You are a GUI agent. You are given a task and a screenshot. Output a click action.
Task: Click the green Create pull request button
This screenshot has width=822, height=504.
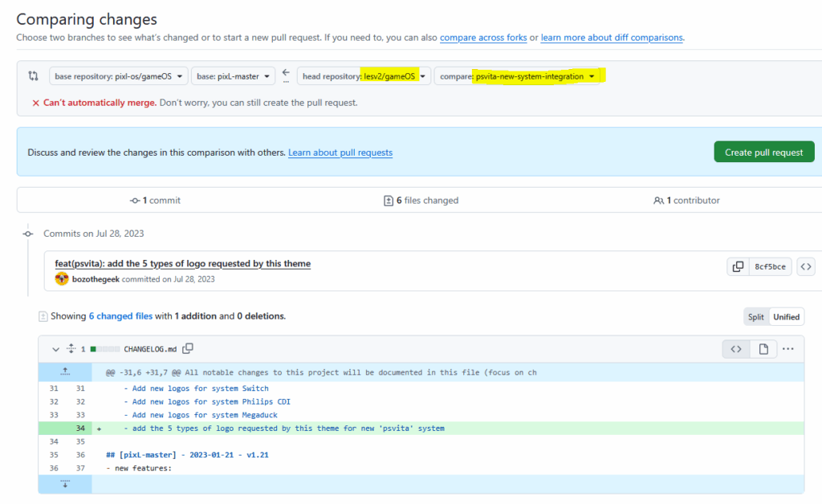pos(763,152)
